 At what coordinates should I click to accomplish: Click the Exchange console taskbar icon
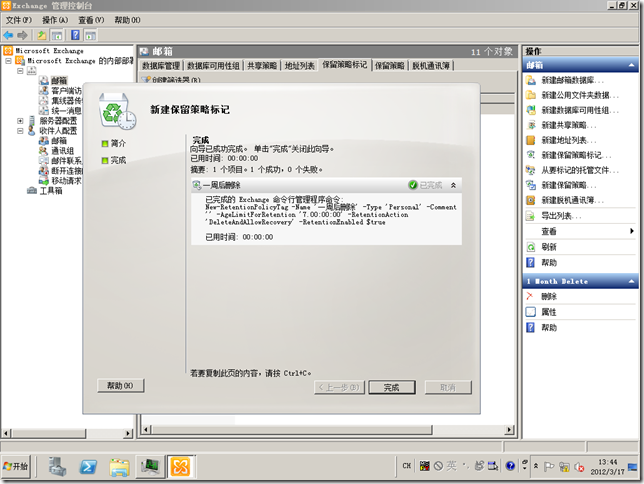point(181,466)
